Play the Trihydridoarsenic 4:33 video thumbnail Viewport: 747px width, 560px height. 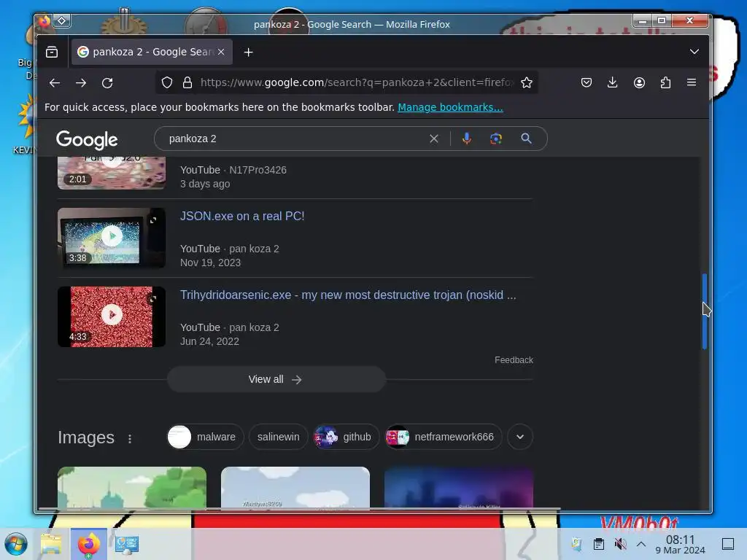coord(112,316)
